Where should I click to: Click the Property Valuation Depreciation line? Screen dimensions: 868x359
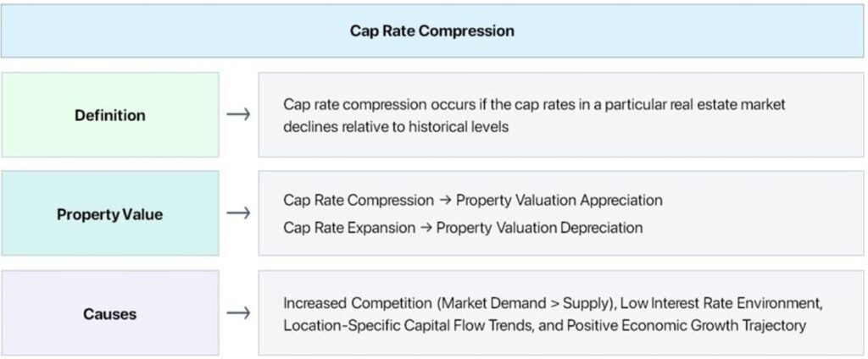pyautogui.click(x=463, y=228)
